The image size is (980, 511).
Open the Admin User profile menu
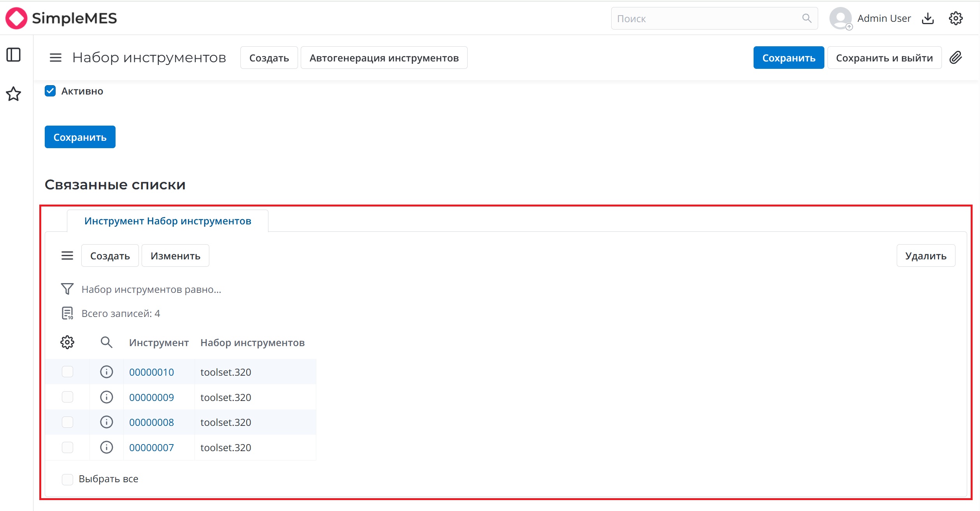click(870, 18)
